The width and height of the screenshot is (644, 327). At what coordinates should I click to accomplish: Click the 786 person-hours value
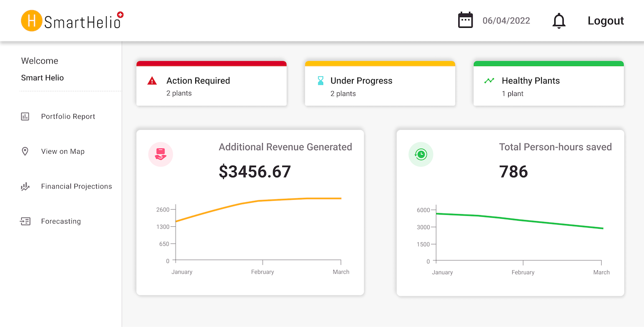(x=514, y=172)
